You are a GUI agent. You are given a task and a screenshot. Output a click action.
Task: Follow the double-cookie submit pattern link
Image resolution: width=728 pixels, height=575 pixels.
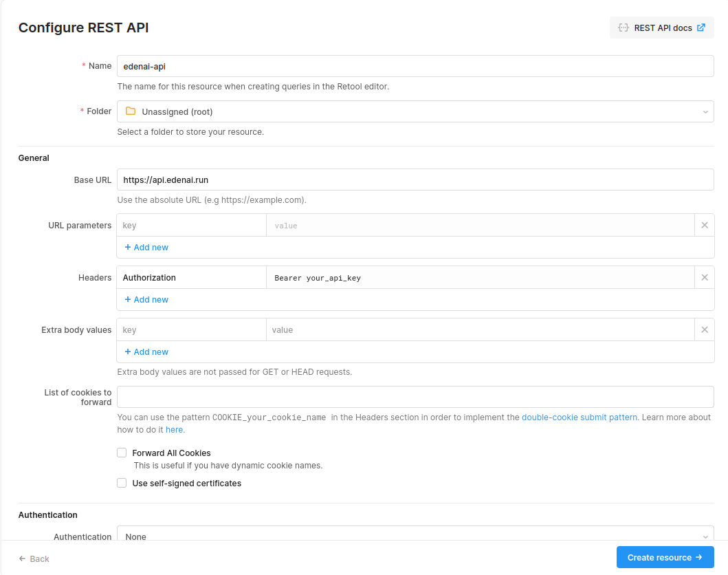point(580,417)
